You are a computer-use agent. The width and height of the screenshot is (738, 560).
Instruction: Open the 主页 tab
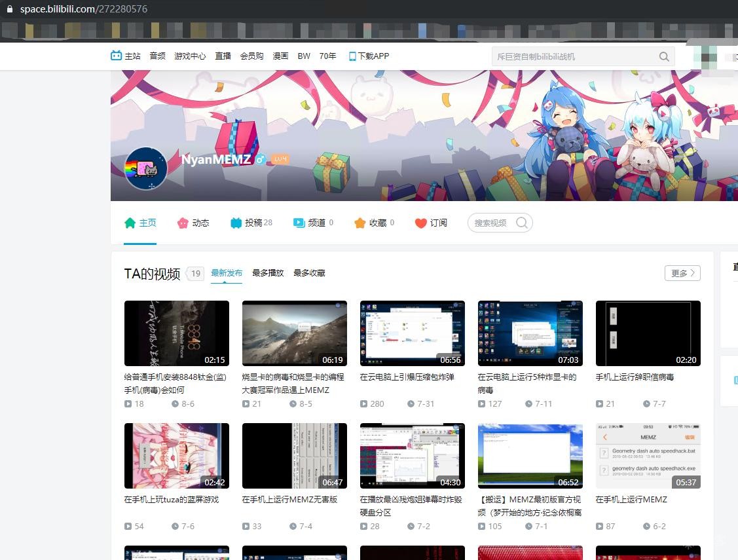pos(140,223)
